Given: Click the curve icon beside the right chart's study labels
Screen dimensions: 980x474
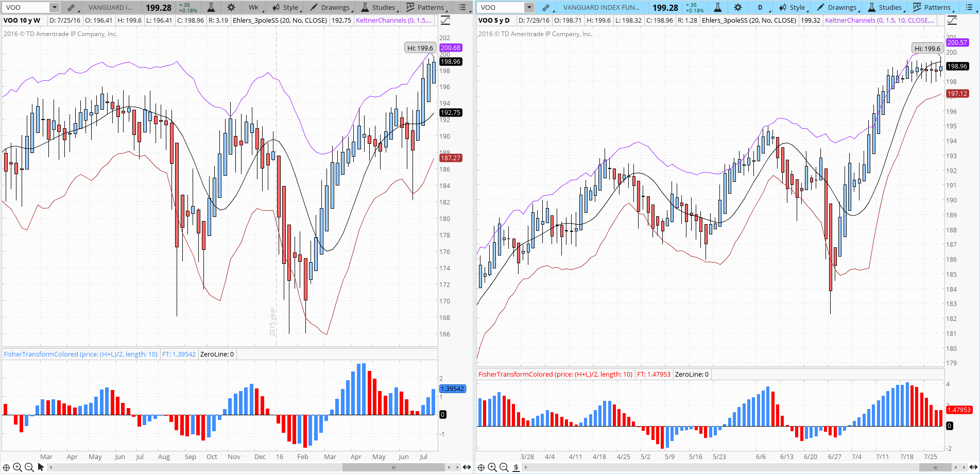Looking at the screenshot, I should 952,20.
